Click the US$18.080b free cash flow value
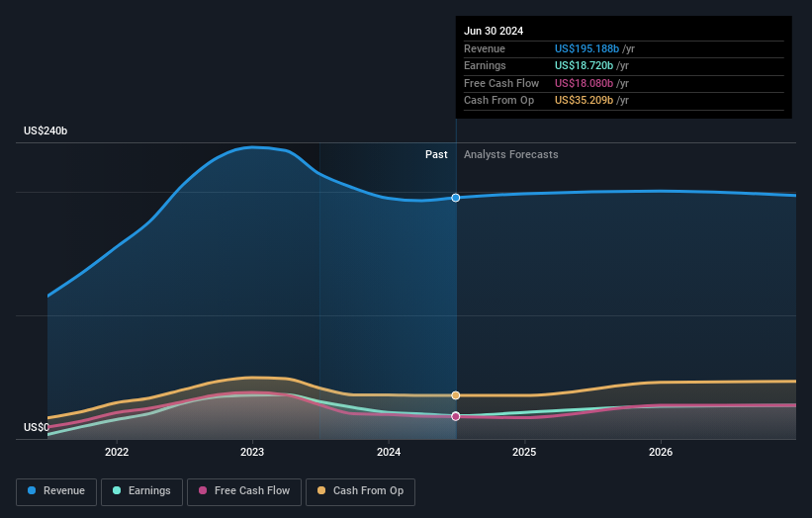This screenshot has width=812, height=518. [584, 83]
